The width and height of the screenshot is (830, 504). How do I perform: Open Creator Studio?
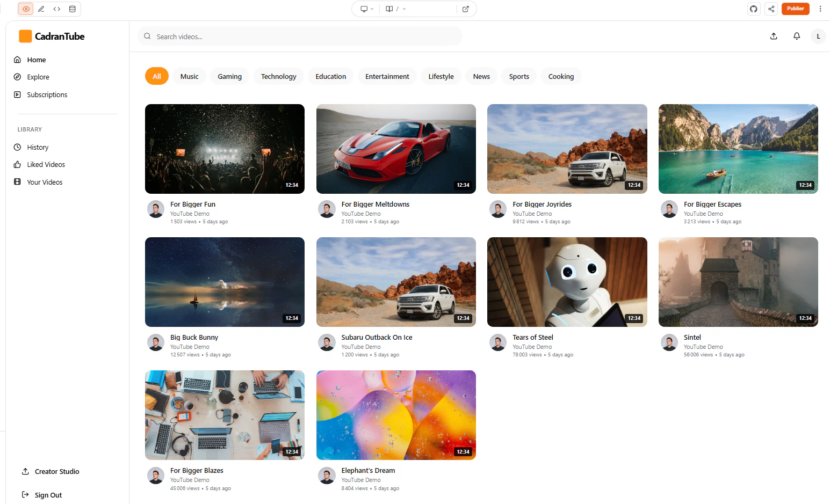[50, 471]
